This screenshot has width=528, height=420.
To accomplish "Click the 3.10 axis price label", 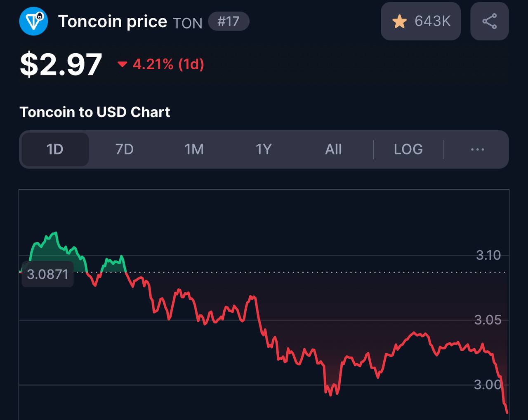I will click(488, 255).
